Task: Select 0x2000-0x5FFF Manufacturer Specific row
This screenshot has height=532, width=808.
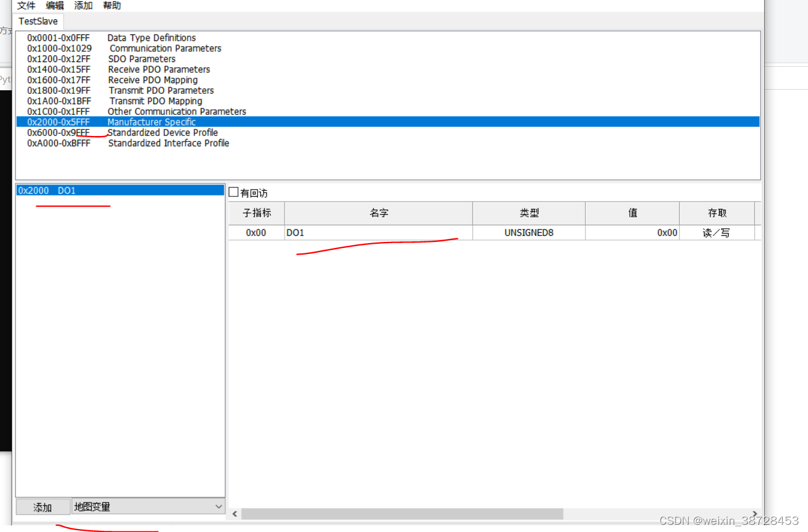Action: click(x=387, y=122)
